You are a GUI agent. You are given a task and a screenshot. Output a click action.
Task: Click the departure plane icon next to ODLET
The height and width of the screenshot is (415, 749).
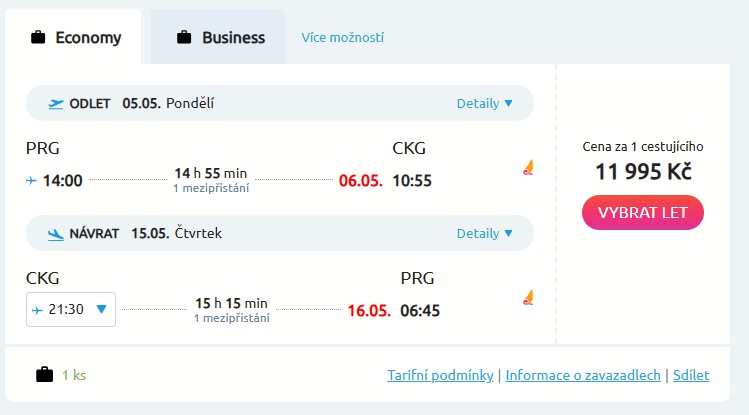(56, 103)
